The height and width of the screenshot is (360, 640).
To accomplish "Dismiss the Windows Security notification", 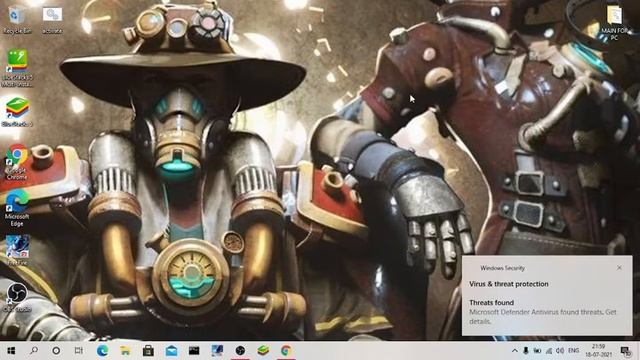I will coord(619,268).
